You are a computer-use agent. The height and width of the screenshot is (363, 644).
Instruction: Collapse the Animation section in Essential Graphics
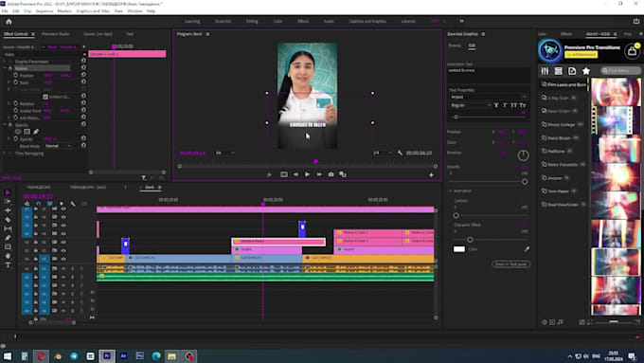tap(450, 191)
